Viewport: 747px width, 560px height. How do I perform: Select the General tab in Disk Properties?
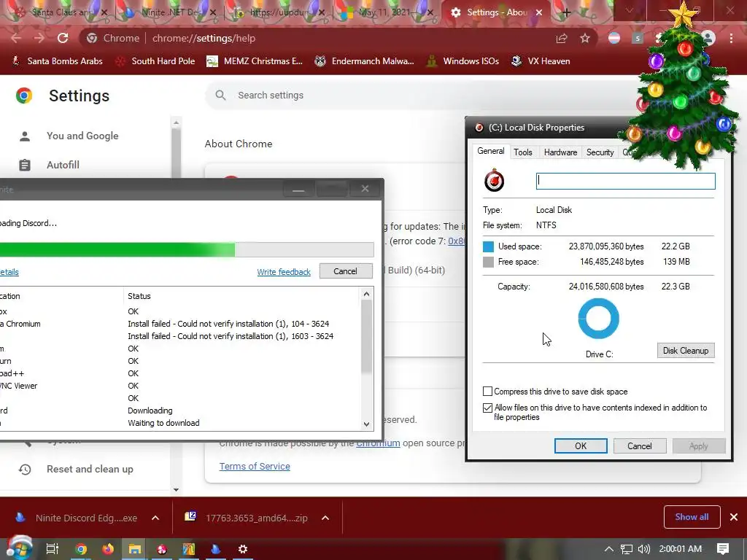coord(491,151)
